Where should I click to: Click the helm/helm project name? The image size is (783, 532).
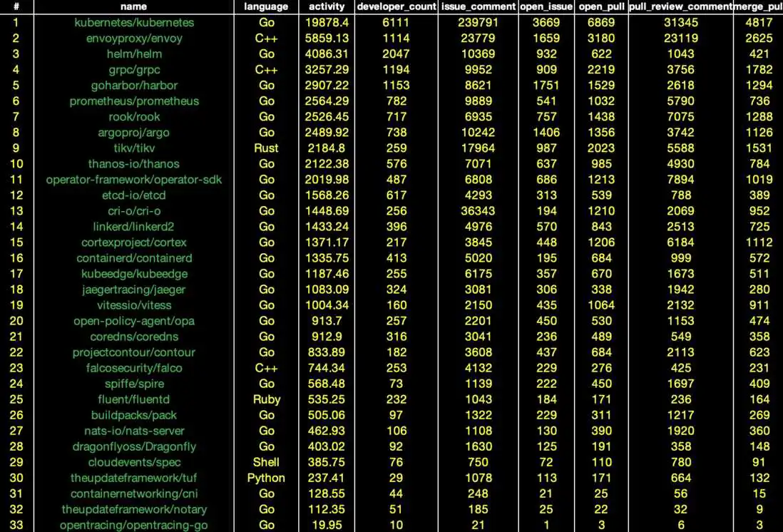pos(134,54)
